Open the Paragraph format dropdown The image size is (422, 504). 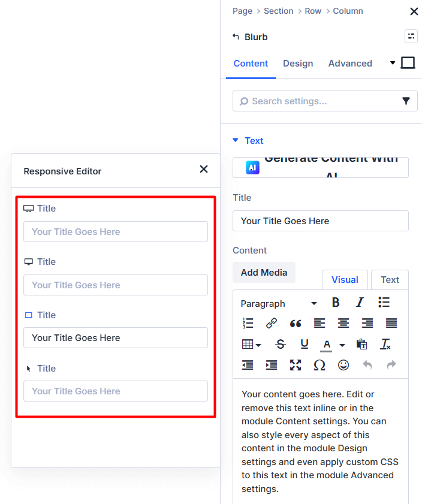[279, 303]
